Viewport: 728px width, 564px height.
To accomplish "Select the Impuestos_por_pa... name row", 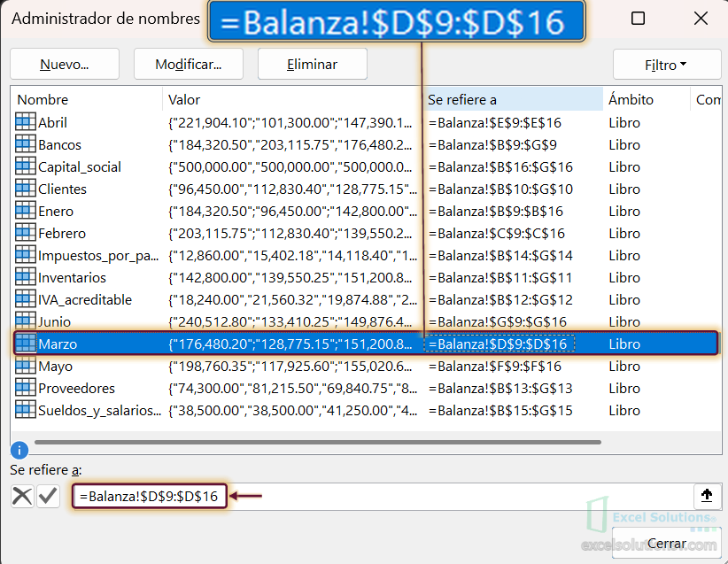I will [x=366, y=255].
